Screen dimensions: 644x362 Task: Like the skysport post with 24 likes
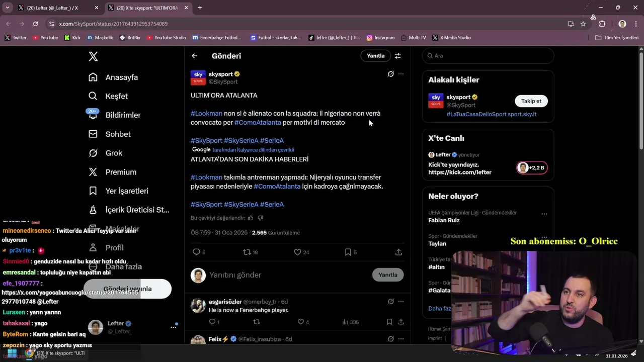click(x=301, y=252)
